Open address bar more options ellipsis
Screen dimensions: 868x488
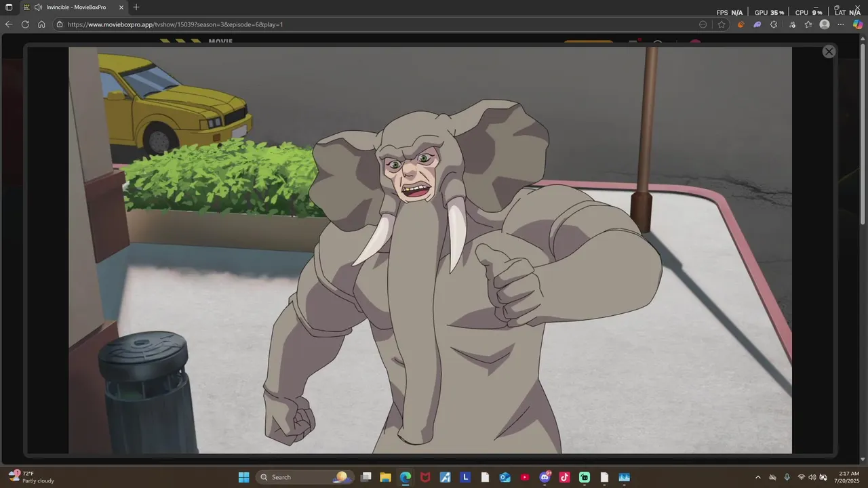(x=703, y=24)
